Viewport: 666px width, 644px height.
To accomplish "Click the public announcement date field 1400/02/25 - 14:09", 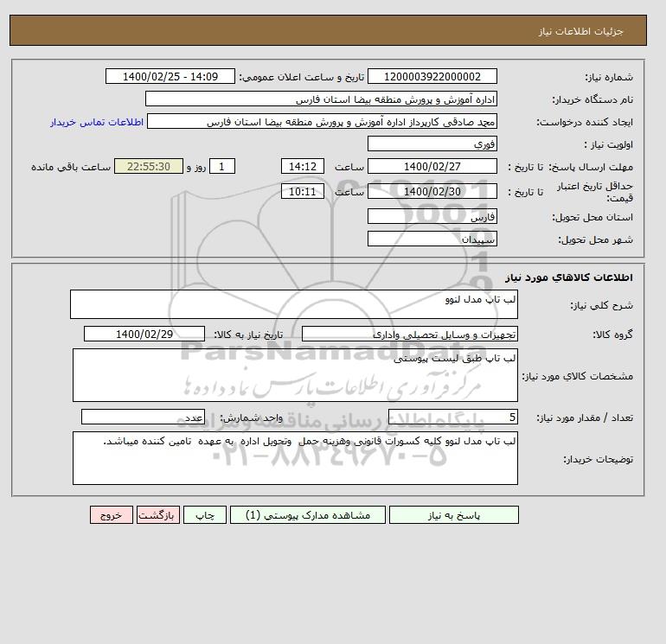I will tap(170, 76).
